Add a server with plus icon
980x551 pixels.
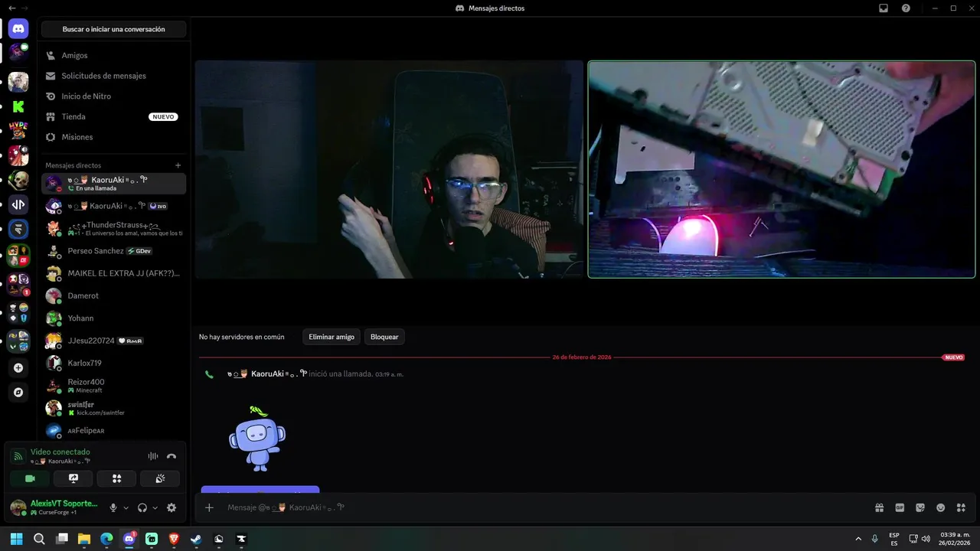[18, 367]
